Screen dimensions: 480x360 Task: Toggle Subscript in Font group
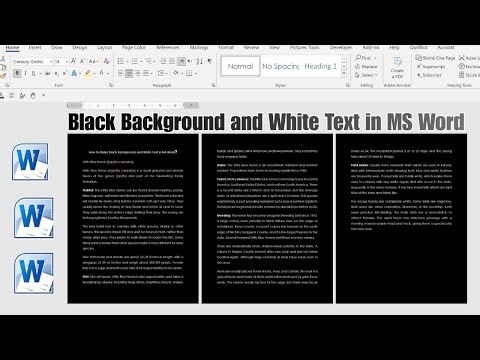click(x=57, y=73)
